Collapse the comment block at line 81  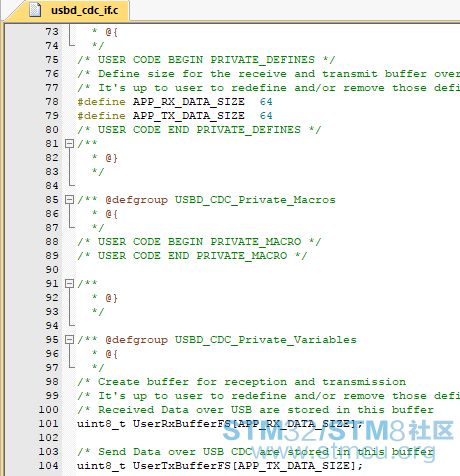coord(69,144)
